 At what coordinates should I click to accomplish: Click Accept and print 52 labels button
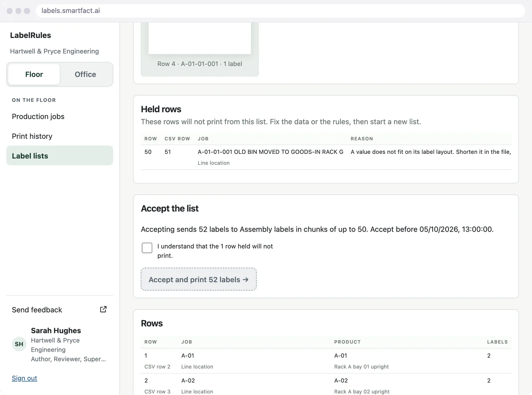pyautogui.click(x=199, y=279)
